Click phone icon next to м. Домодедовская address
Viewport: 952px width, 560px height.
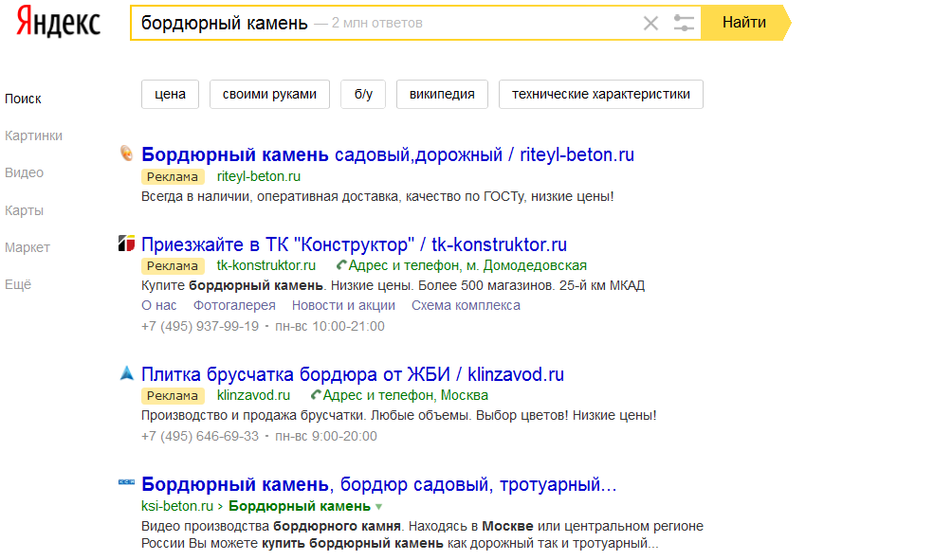point(342,265)
